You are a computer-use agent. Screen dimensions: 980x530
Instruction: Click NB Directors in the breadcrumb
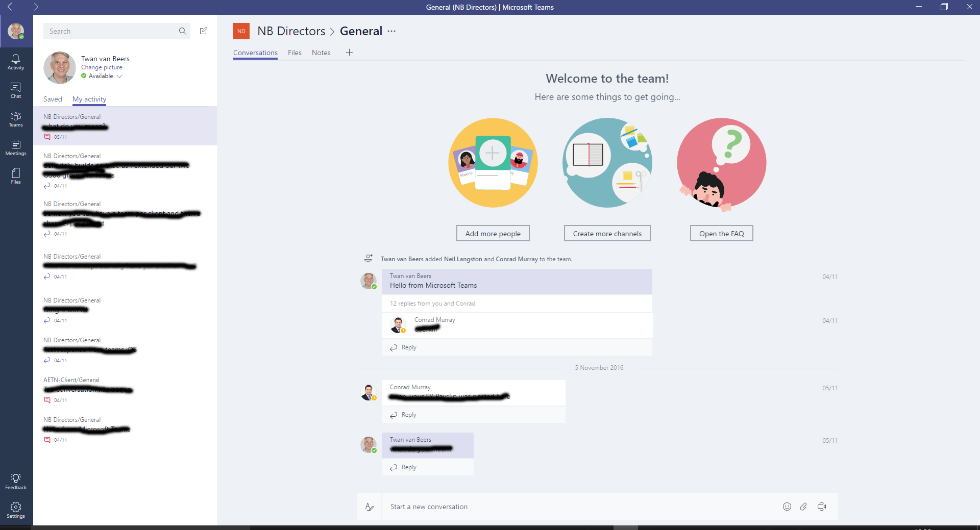click(x=291, y=31)
